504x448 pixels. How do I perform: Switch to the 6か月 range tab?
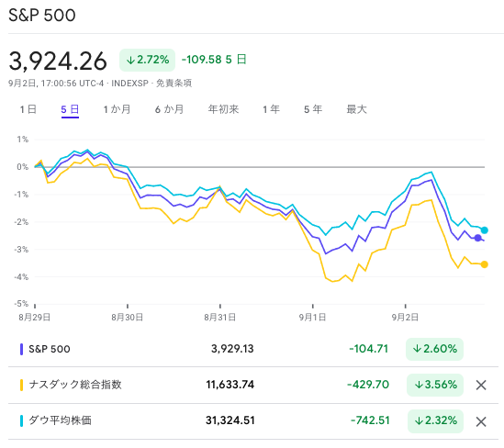click(169, 109)
